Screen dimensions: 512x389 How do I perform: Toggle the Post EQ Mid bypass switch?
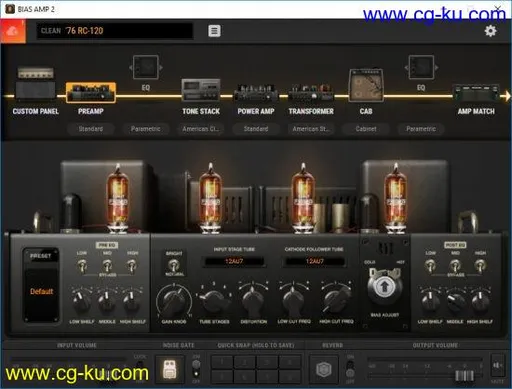pyautogui.click(x=455, y=266)
